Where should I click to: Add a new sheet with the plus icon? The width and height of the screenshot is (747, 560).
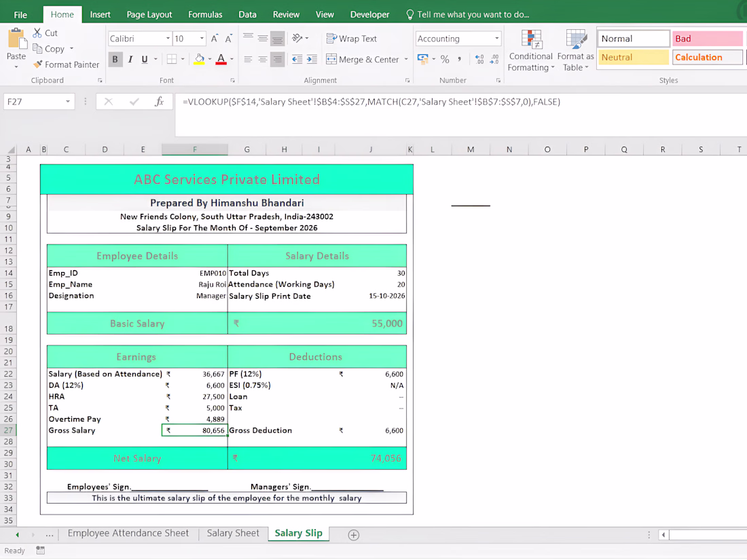(x=354, y=535)
